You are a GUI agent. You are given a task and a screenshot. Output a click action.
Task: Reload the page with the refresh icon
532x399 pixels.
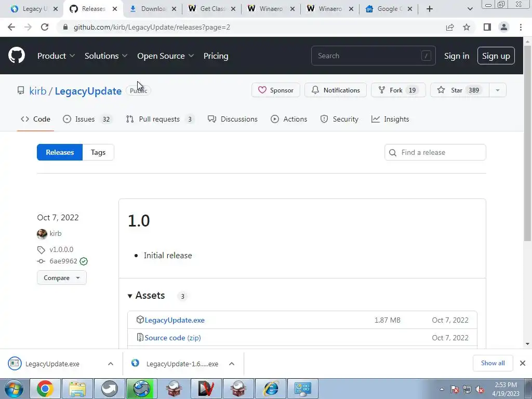45,27
